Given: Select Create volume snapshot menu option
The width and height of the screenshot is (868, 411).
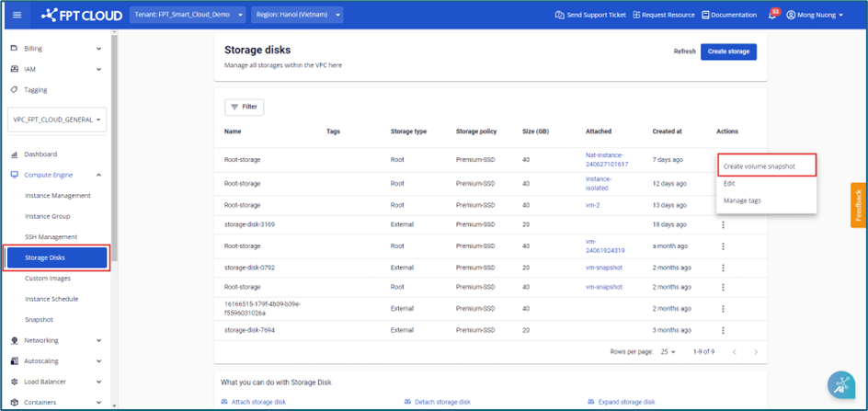Looking at the screenshot, I should (759, 166).
